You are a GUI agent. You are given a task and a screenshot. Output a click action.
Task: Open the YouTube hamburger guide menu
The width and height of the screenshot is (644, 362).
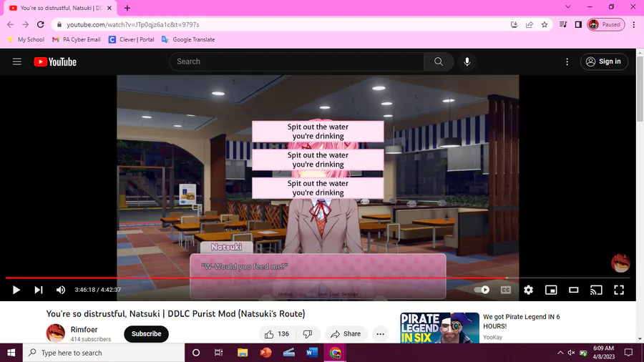point(17,62)
